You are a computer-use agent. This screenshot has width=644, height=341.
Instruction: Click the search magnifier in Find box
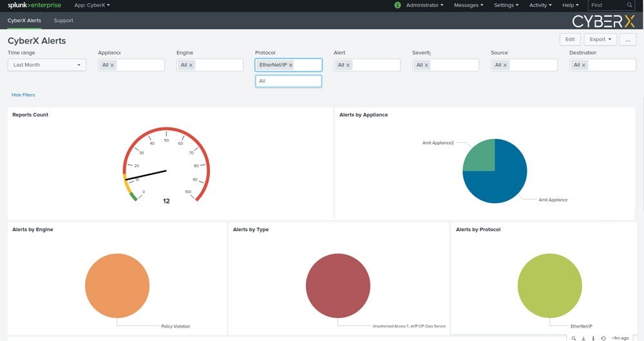pos(629,5)
